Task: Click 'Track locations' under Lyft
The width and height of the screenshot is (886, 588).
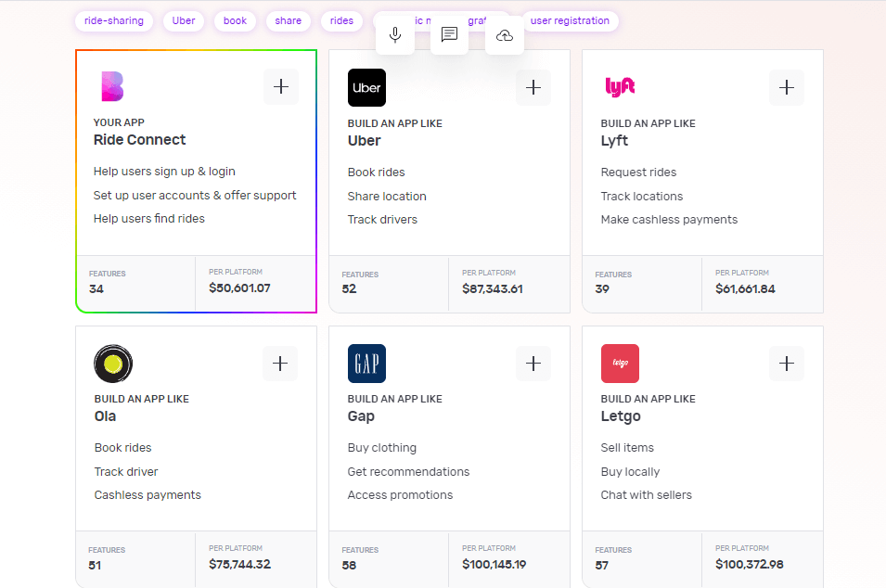Action: 642,197
